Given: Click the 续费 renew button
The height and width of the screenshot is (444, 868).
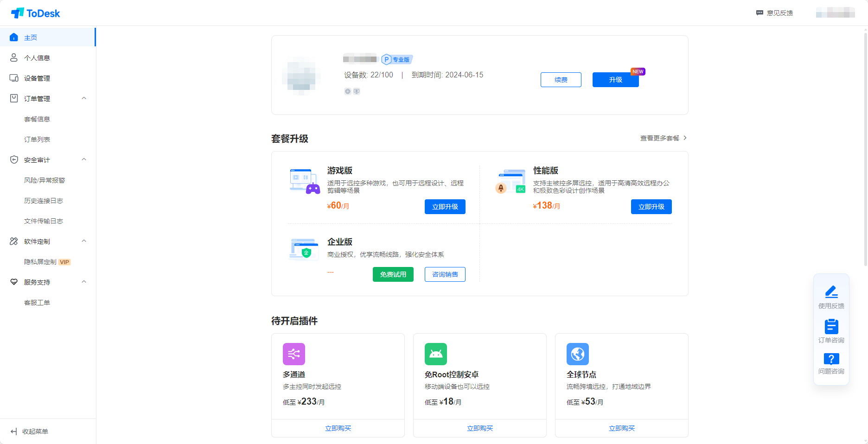Looking at the screenshot, I should pyautogui.click(x=561, y=80).
